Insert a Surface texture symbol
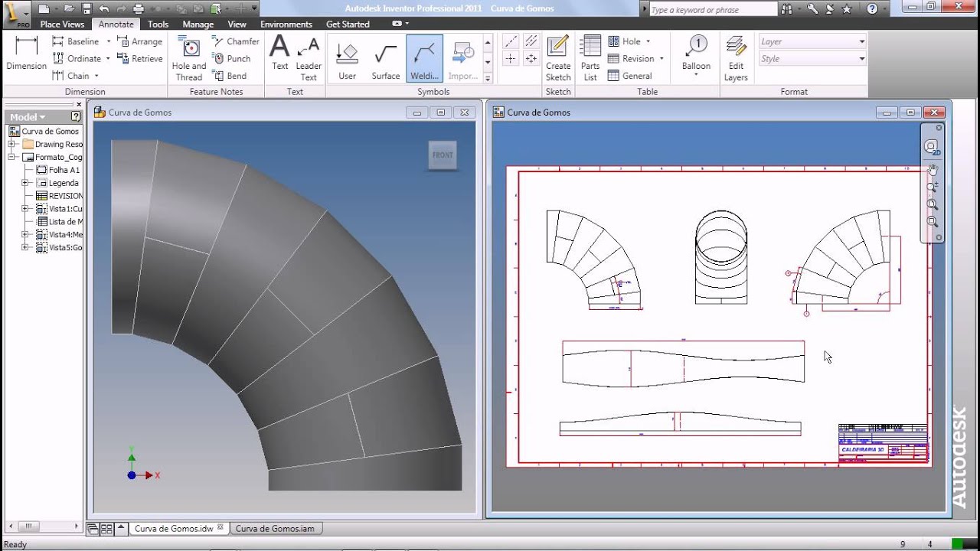980x551 pixels. (386, 60)
